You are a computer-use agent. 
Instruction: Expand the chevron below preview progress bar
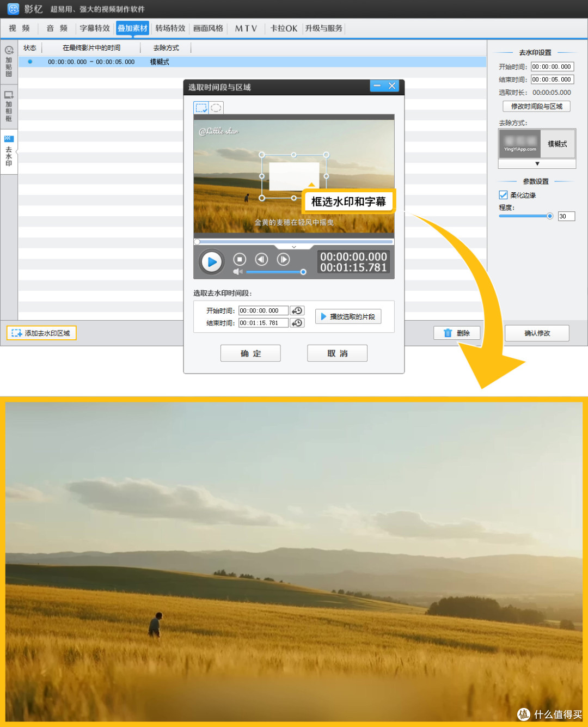coord(294,247)
